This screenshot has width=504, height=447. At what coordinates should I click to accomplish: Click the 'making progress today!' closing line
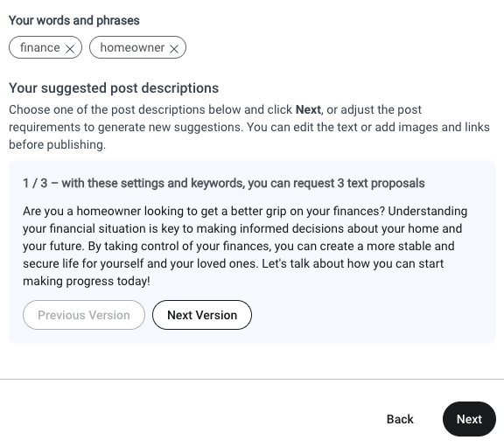[x=86, y=281]
